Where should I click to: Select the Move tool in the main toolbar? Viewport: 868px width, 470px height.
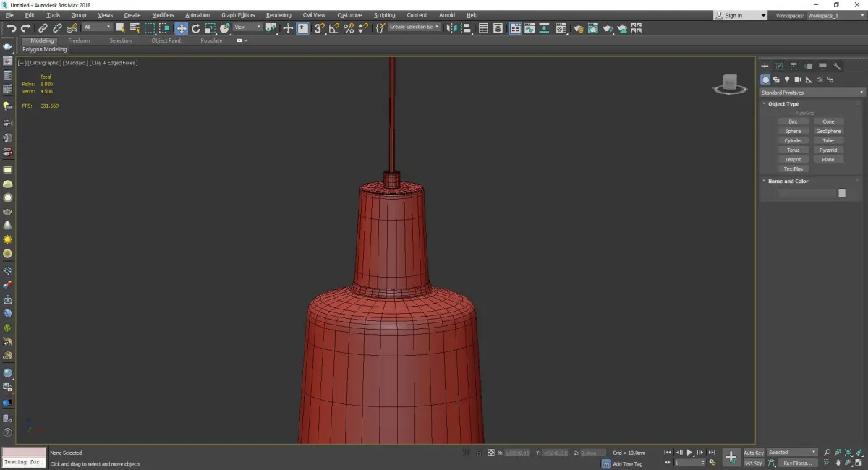181,28
